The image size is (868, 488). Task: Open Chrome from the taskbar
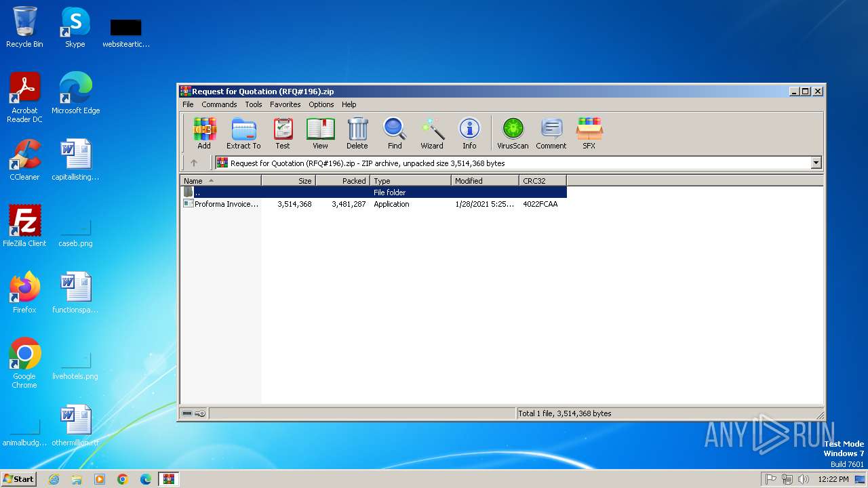pyautogui.click(x=123, y=479)
